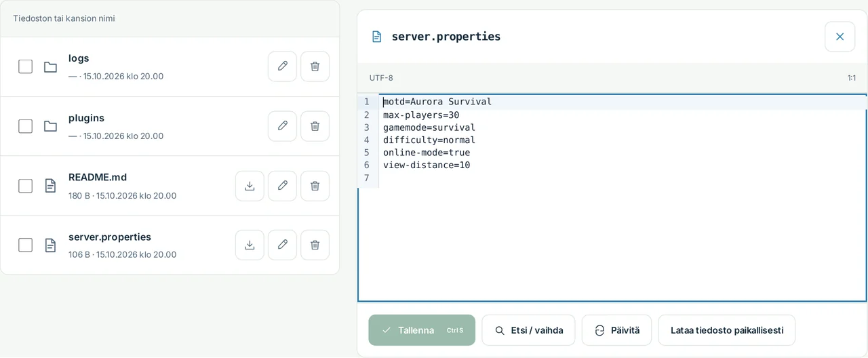Click the max-players=30 line
868x358 pixels.
click(x=421, y=115)
